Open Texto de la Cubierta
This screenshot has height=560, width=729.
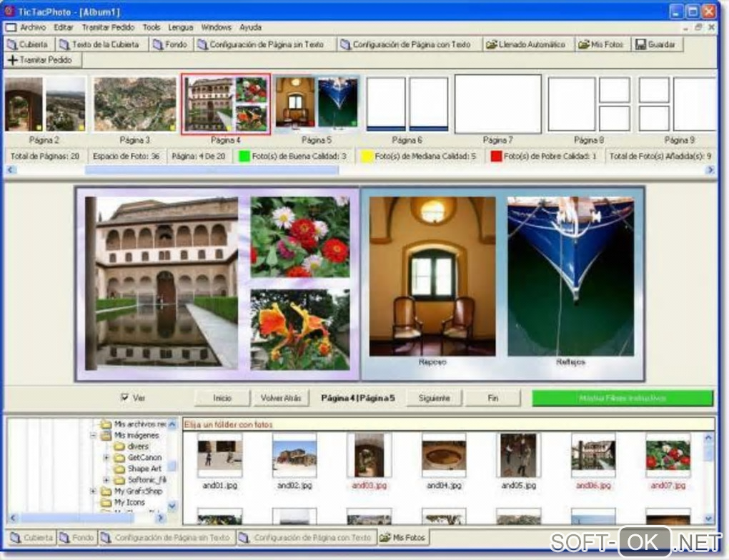click(x=101, y=44)
